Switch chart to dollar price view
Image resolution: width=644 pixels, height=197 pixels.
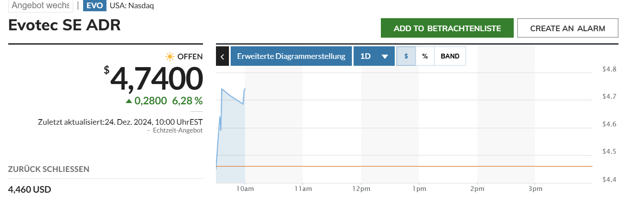[406, 56]
